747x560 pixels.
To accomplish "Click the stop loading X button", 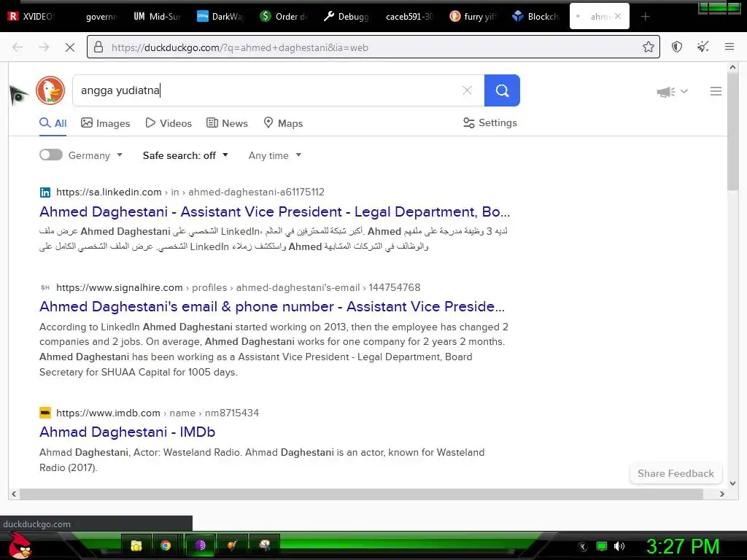I will (x=69, y=47).
